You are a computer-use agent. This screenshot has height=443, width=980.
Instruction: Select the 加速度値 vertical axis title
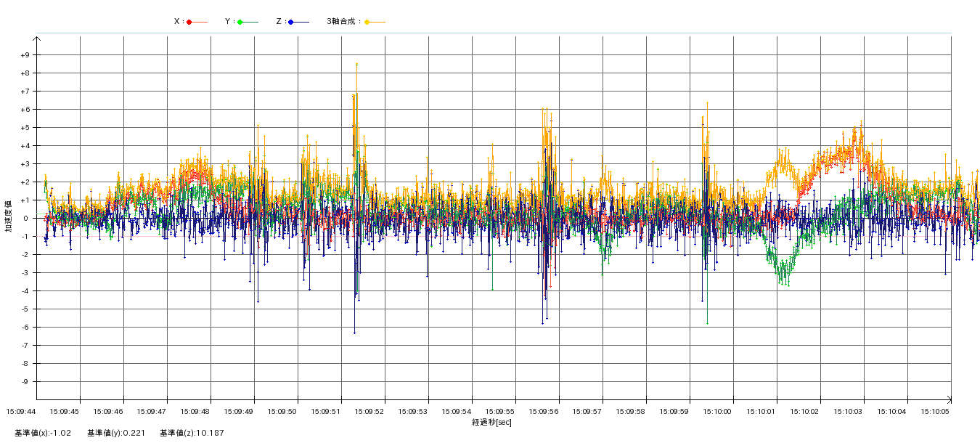pos(9,216)
